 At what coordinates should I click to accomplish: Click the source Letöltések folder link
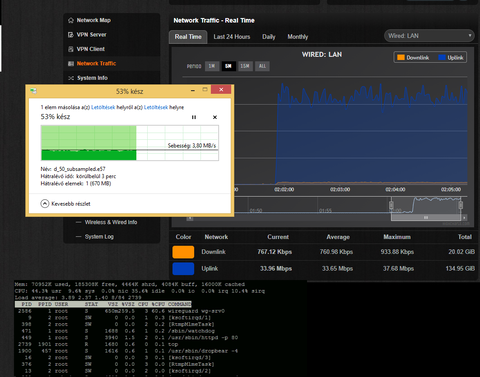coord(103,107)
